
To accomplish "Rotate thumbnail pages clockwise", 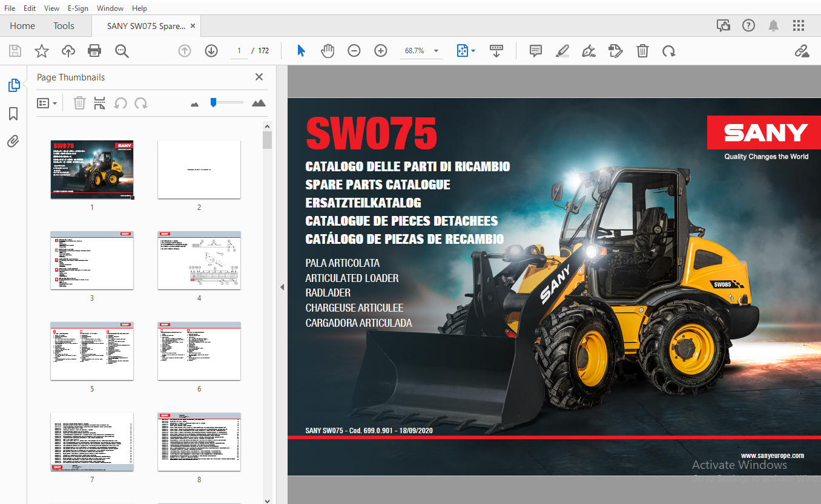I will coord(141,103).
